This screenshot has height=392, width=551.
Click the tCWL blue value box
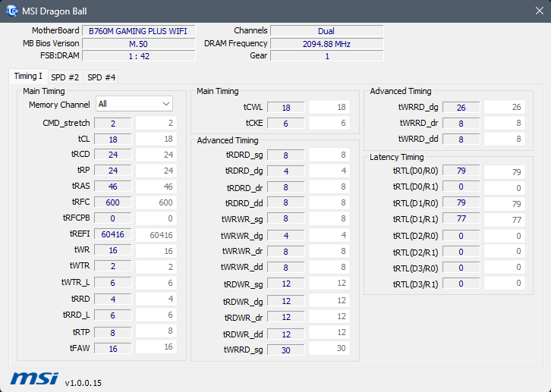coord(286,108)
